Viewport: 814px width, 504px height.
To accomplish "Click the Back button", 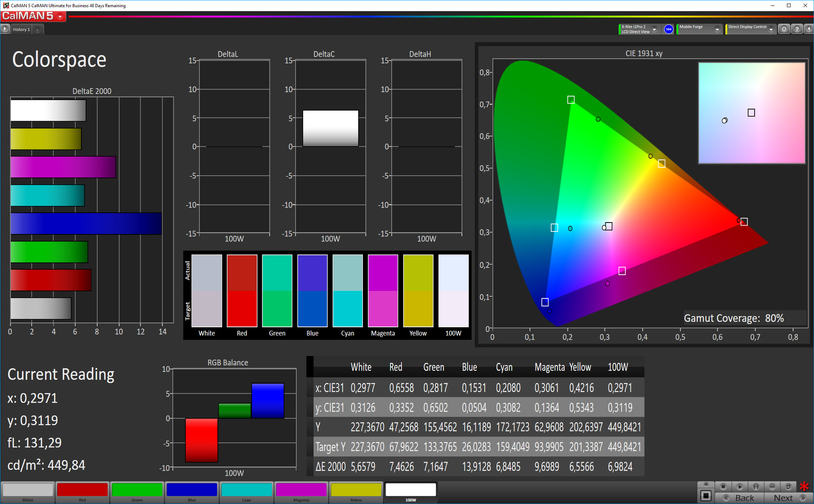I will [x=740, y=498].
